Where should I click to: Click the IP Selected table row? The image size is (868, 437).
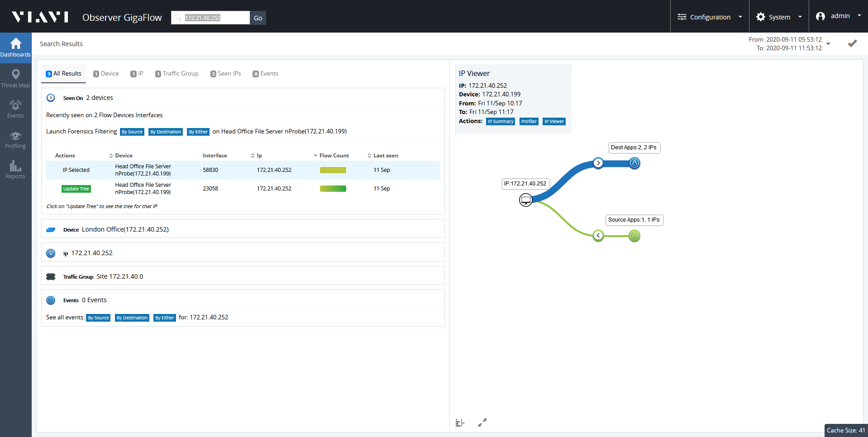(243, 170)
